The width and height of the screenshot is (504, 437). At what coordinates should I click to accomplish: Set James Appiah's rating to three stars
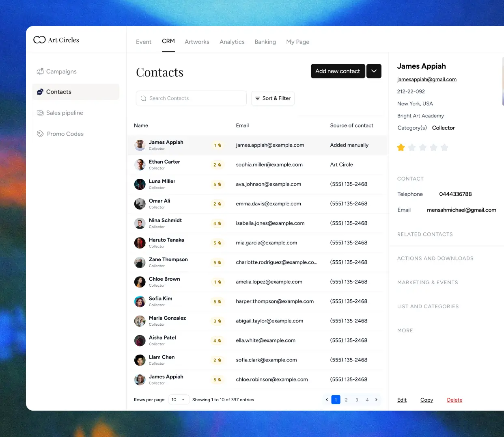click(x=422, y=147)
